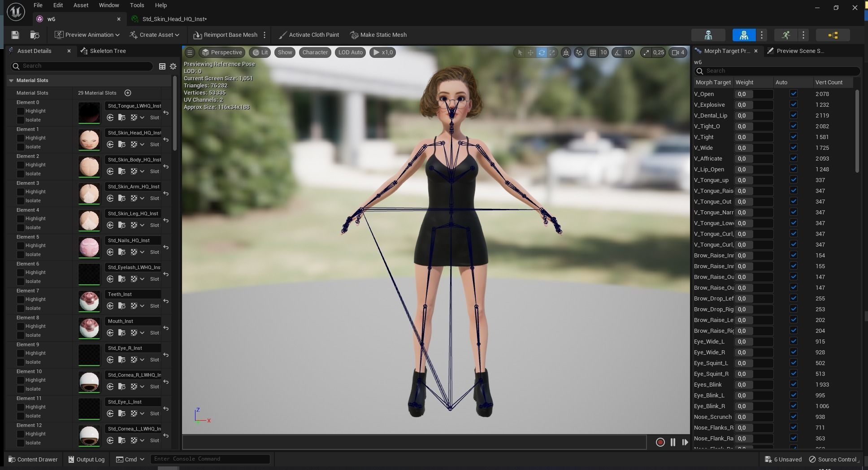
Task: Click the Eye_Blink_L weight slider field
Action: (x=754, y=396)
